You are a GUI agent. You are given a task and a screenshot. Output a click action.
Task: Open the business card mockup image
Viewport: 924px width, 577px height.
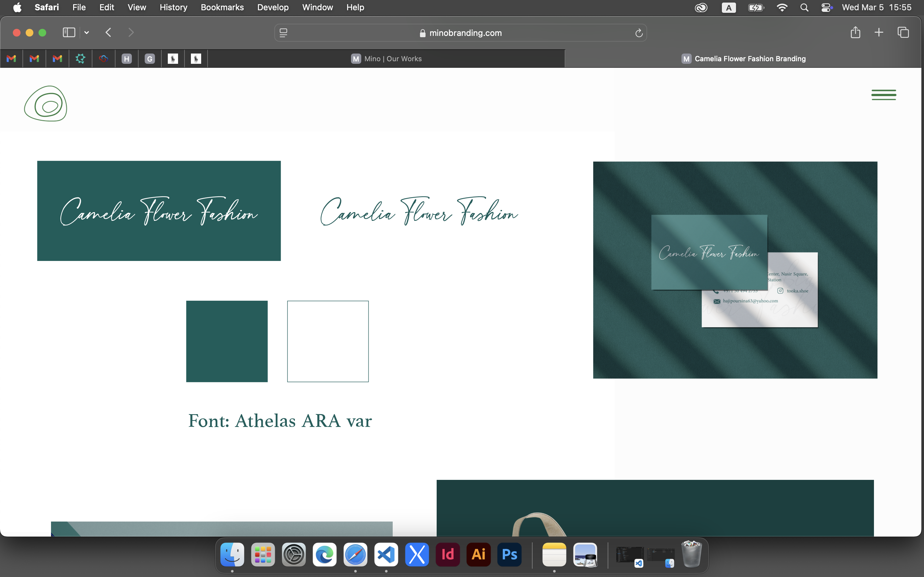(x=735, y=270)
